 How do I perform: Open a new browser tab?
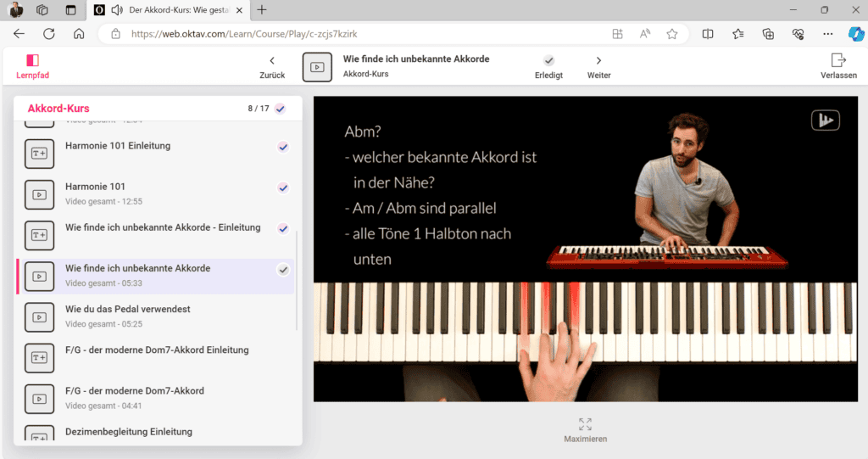[x=262, y=10]
